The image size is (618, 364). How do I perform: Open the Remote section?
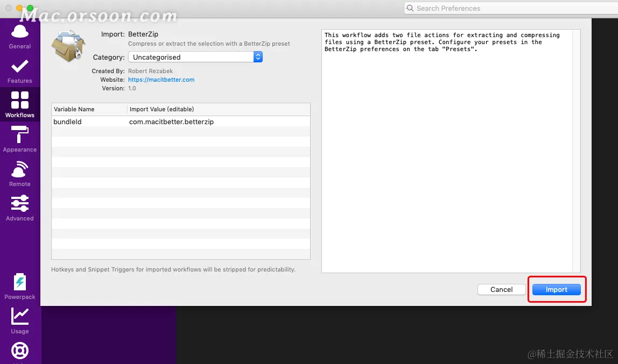[20, 174]
